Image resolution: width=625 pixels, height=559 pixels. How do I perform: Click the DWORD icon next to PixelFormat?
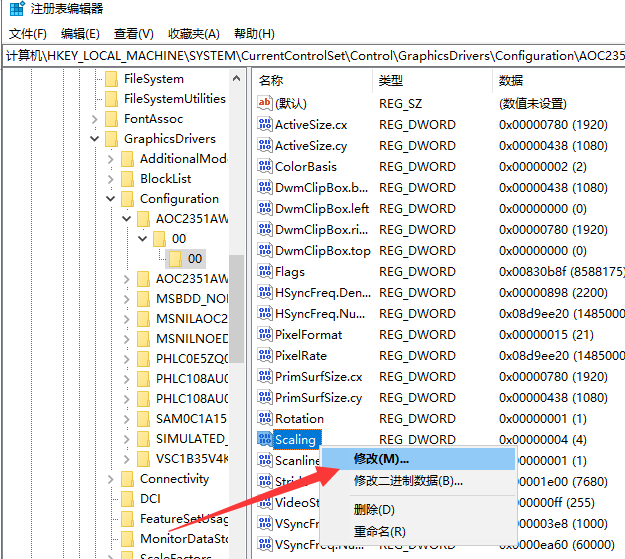click(265, 335)
